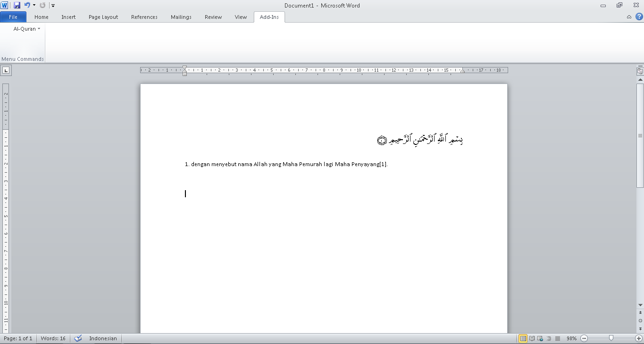Click the footnote reference '[1]' in translation
644x344 pixels.
coord(383,165)
